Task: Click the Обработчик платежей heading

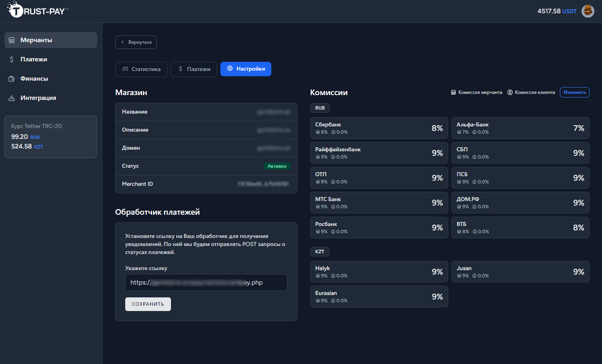Action: (x=157, y=212)
